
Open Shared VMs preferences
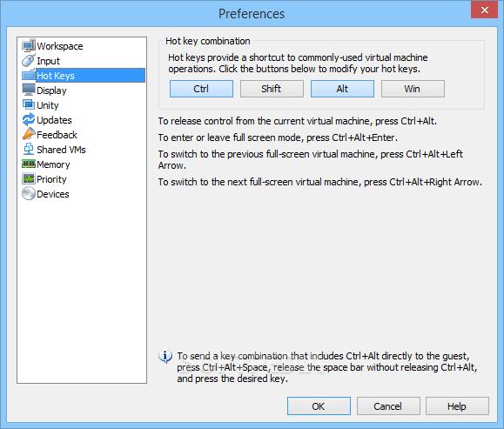[x=61, y=150]
